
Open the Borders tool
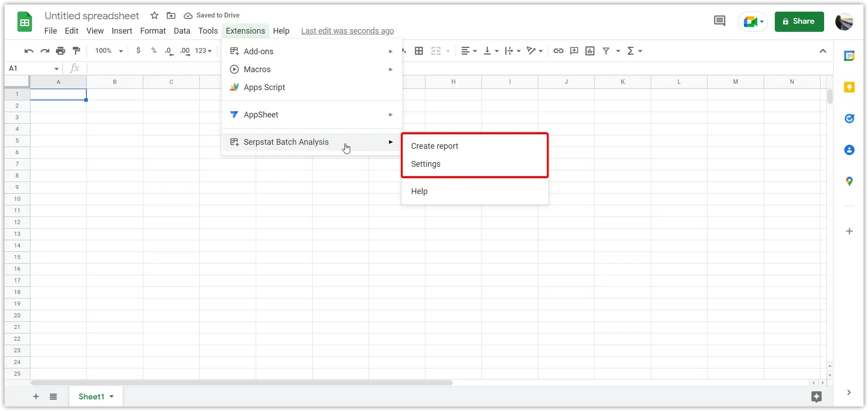419,51
